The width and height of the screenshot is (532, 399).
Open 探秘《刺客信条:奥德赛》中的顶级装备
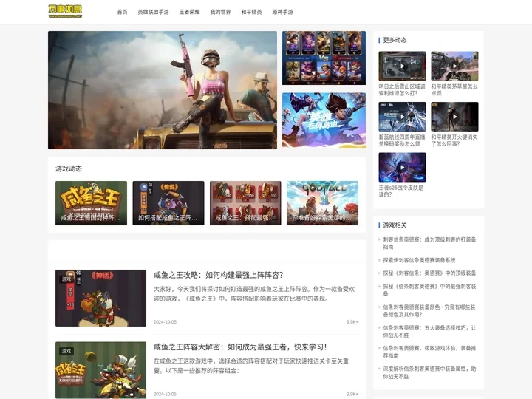coord(429,273)
